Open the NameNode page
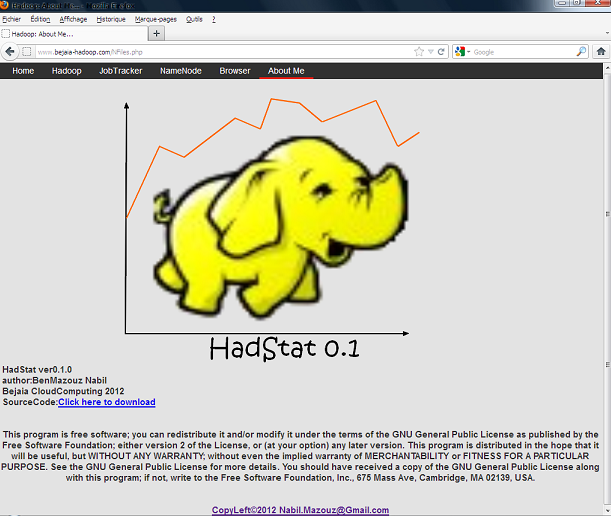611x516 pixels. pos(181,71)
